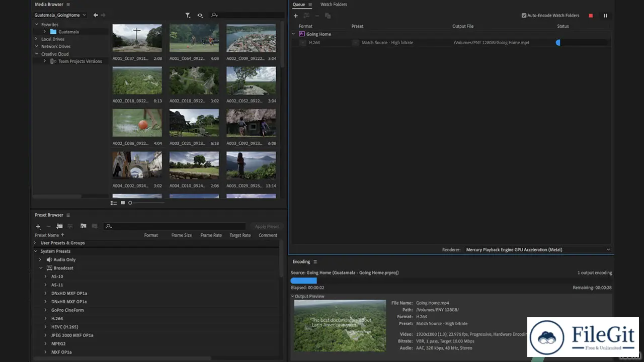Add source to the Queue with plus icon

click(296, 16)
